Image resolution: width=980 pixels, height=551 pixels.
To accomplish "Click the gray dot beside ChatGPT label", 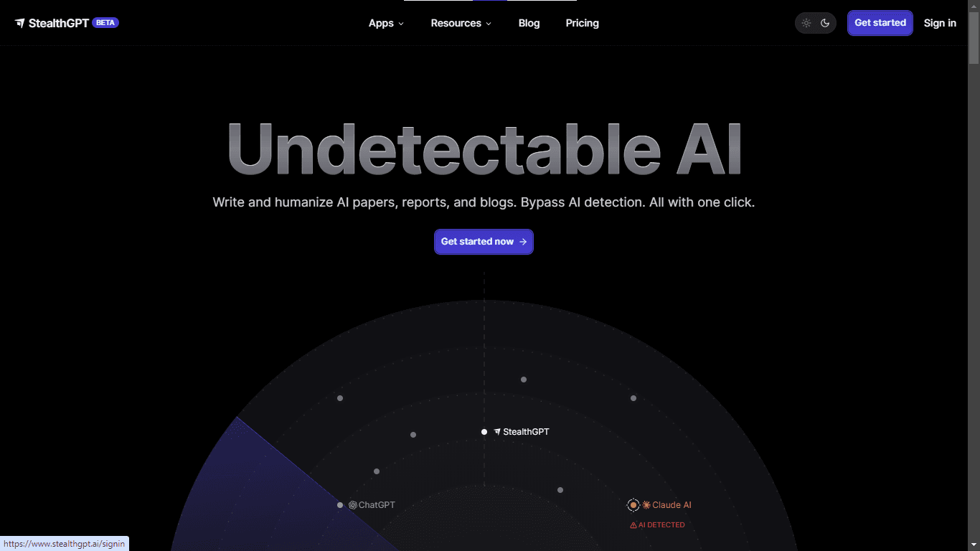I will click(x=340, y=505).
